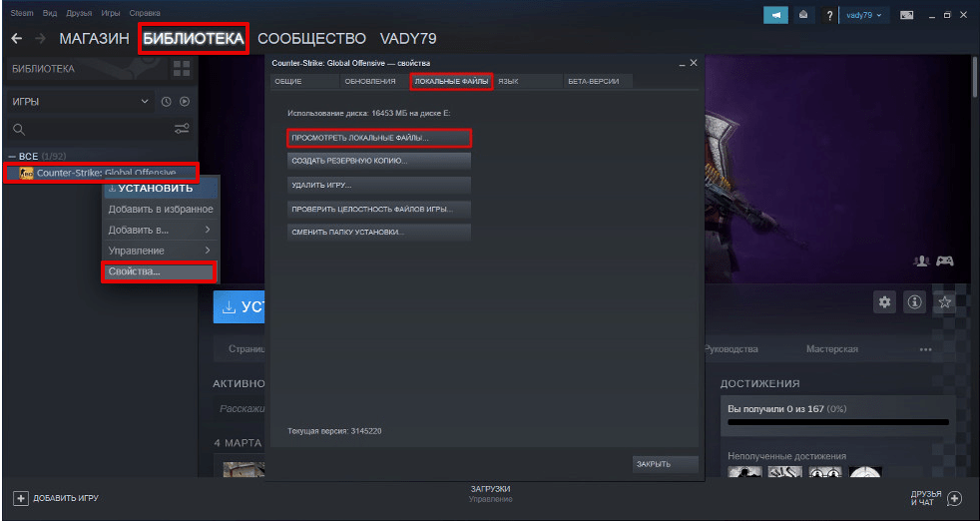
Task: Toggle favorite star for the game
Action: [945, 301]
